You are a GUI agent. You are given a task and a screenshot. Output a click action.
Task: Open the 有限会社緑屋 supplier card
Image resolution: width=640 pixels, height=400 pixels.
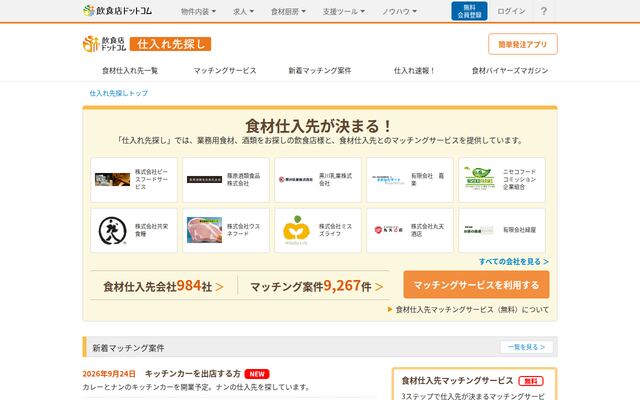click(502, 230)
